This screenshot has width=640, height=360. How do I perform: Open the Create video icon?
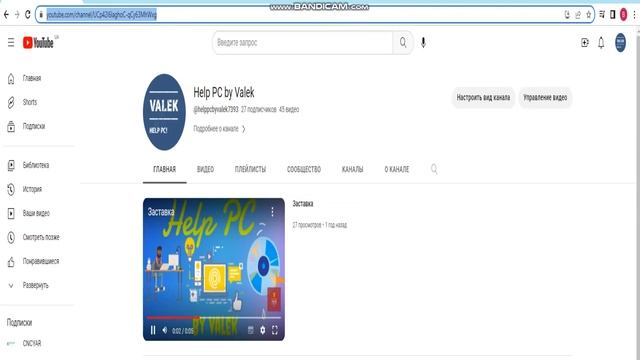[x=584, y=42]
